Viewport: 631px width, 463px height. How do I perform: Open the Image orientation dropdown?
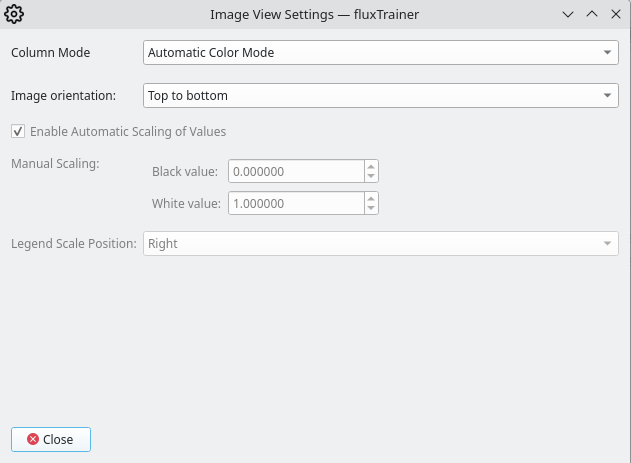tap(381, 95)
